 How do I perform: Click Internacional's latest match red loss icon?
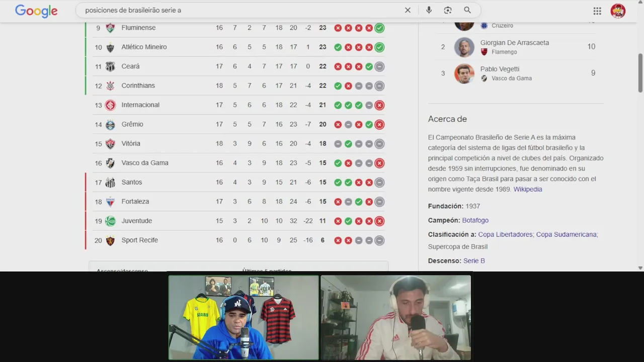(x=379, y=105)
